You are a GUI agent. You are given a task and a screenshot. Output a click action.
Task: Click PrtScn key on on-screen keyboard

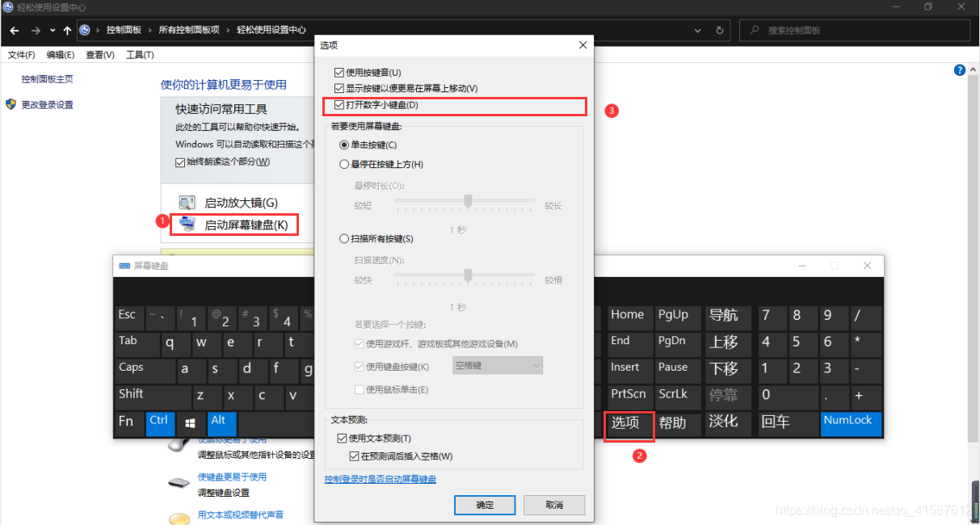click(629, 397)
